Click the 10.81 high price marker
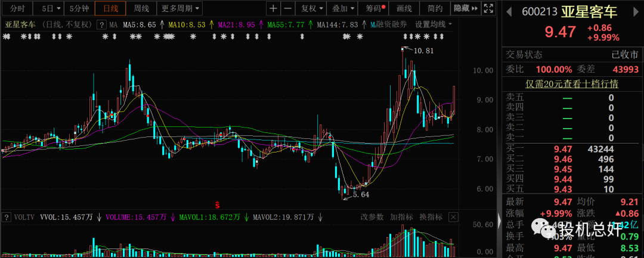Screen dimensions: 644x258 [423, 51]
